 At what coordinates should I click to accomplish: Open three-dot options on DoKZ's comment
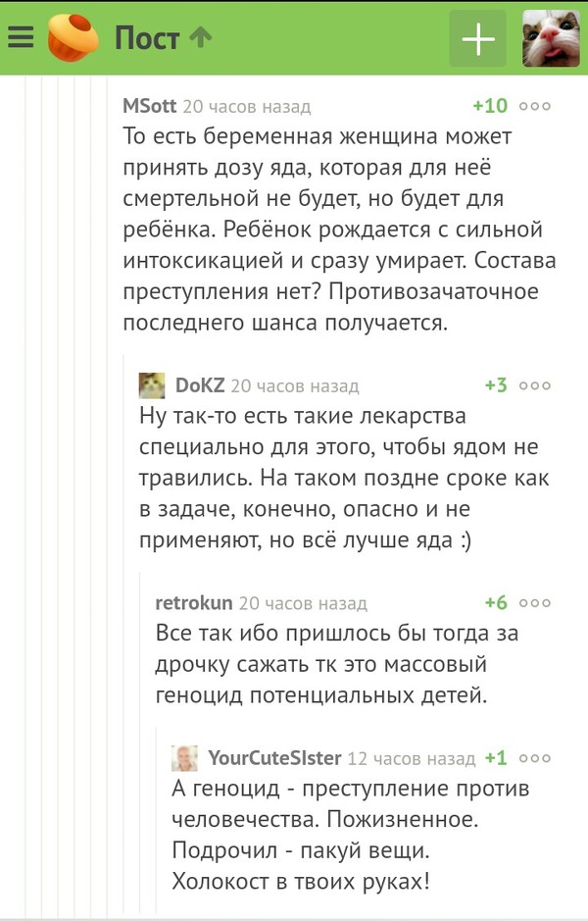point(535,385)
